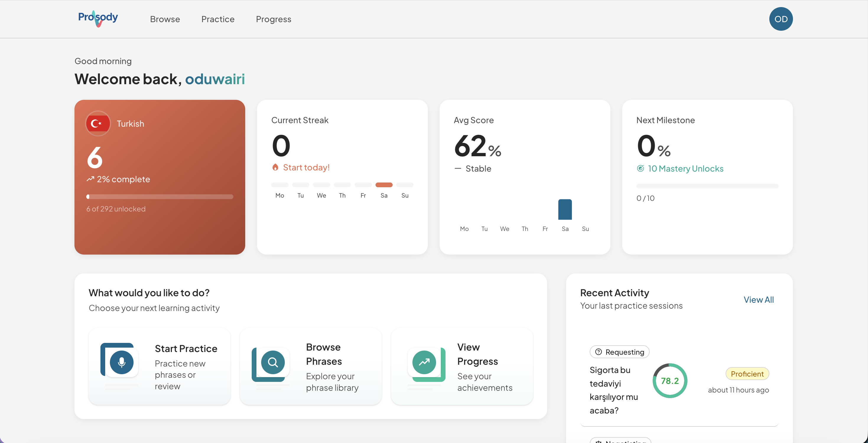Click the View All link in Recent Activity
The height and width of the screenshot is (443, 868).
[759, 299]
